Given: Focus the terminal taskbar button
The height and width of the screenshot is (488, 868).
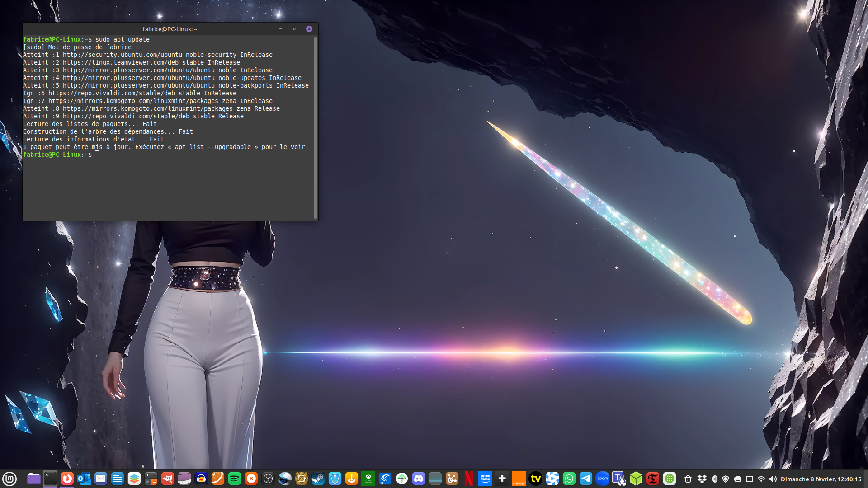Looking at the screenshot, I should 50,479.
